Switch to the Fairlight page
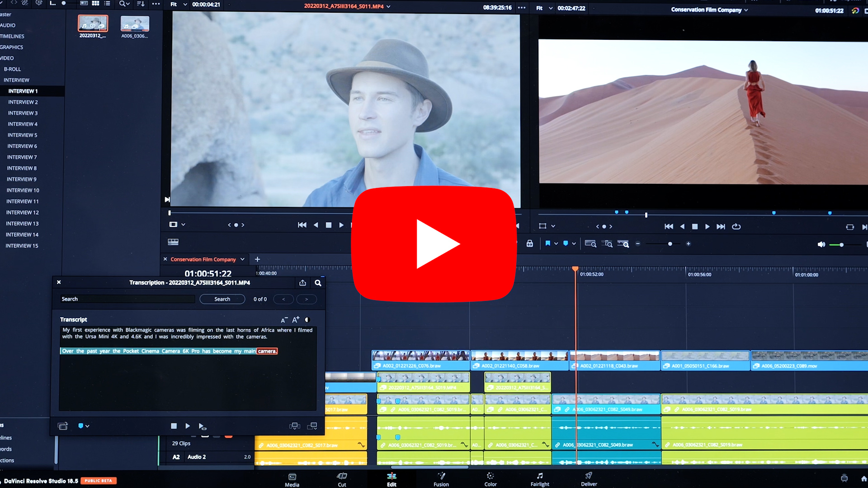The height and width of the screenshot is (488, 868). (x=540, y=479)
